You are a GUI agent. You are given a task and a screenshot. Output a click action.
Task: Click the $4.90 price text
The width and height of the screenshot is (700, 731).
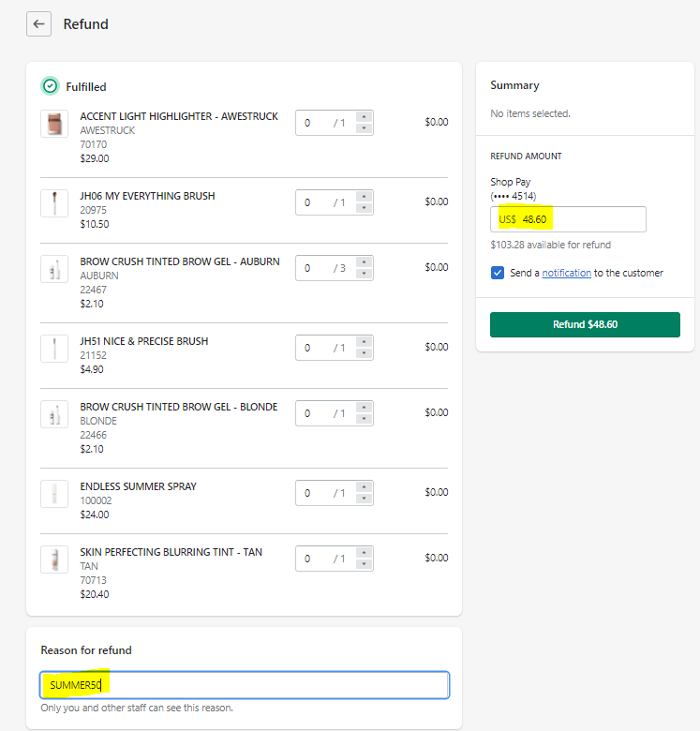pos(92,369)
